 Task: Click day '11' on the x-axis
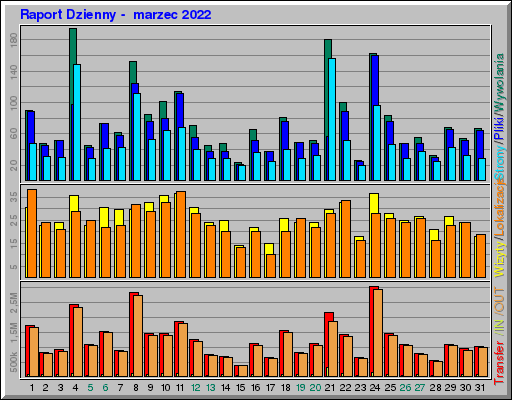point(180,388)
